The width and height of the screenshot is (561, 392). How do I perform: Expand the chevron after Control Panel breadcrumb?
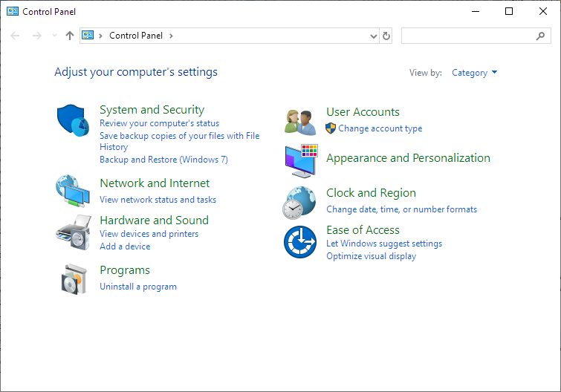coord(172,36)
